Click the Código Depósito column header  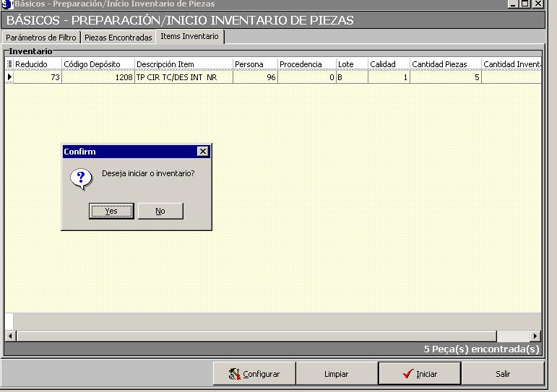pos(98,64)
